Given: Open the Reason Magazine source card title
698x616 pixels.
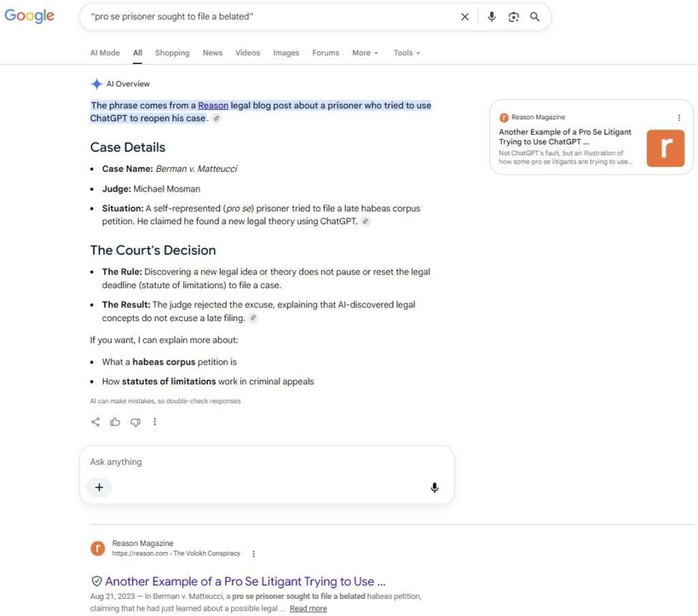Looking at the screenshot, I should click(x=565, y=137).
